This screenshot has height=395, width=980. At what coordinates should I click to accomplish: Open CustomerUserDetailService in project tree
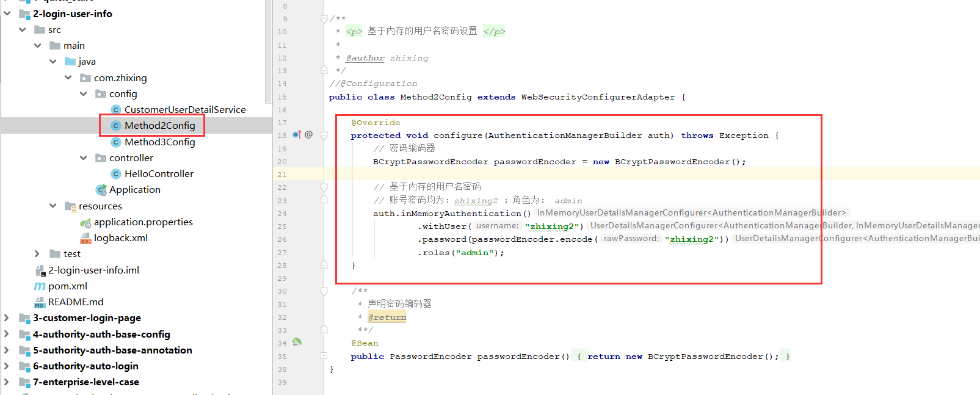coord(185,109)
